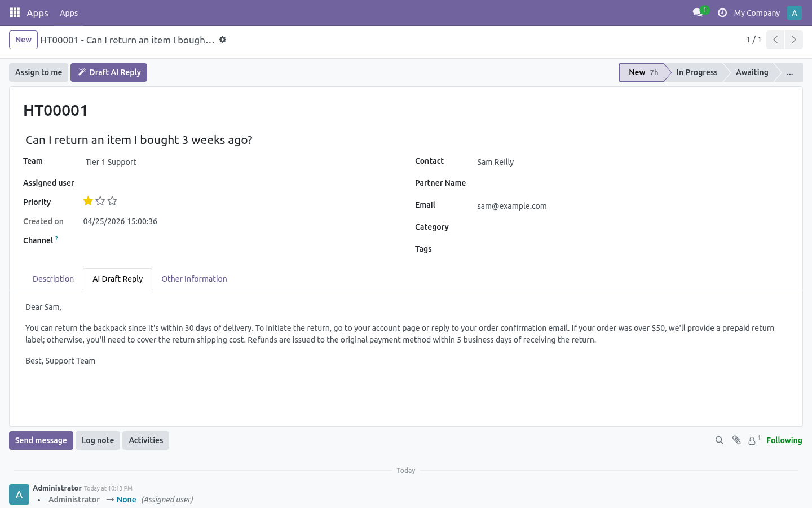Image resolution: width=812 pixels, height=508 pixels.
Task: Open the Apps menu item in navbar
Action: [69, 13]
